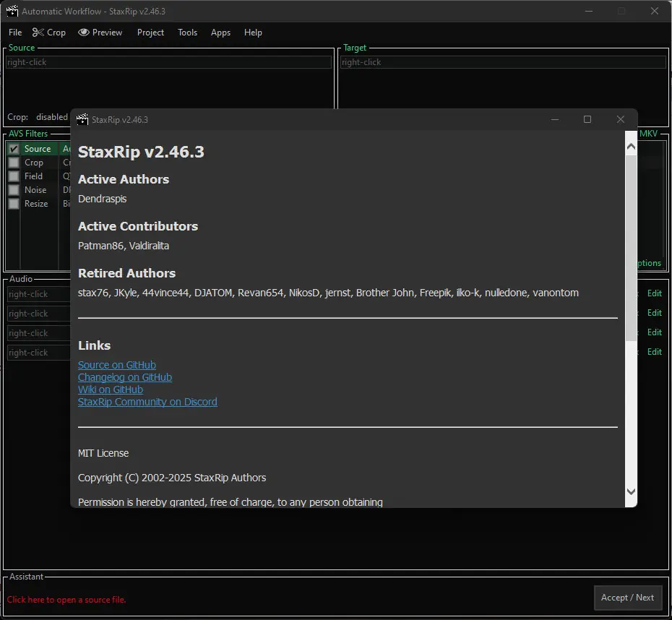
Task: Click the AVS Filters panel header
Action: click(28, 134)
